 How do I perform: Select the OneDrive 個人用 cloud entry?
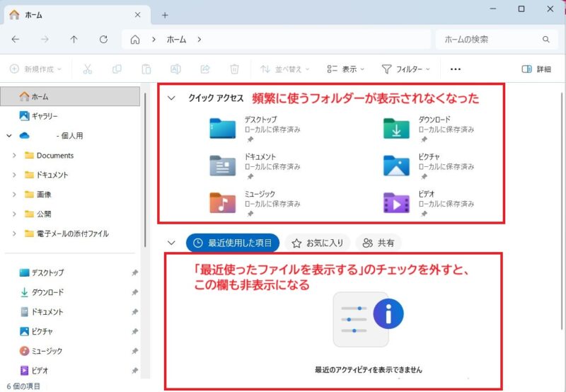pos(51,136)
